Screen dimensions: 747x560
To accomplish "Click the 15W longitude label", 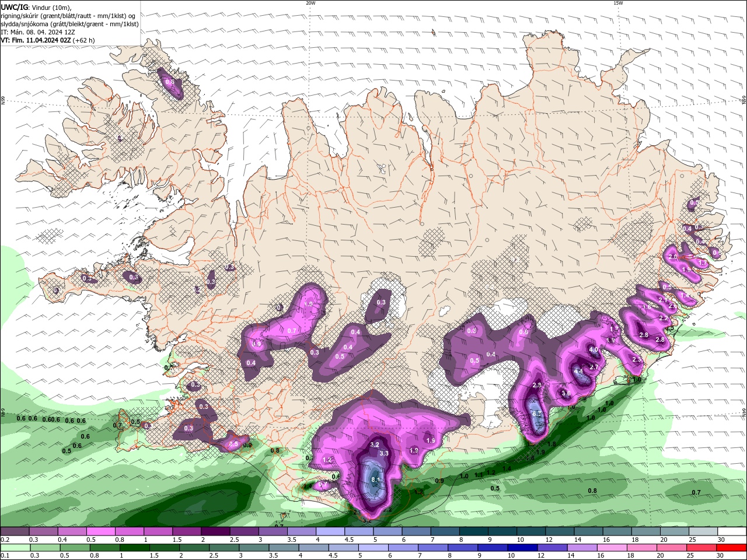I will pos(618,3).
